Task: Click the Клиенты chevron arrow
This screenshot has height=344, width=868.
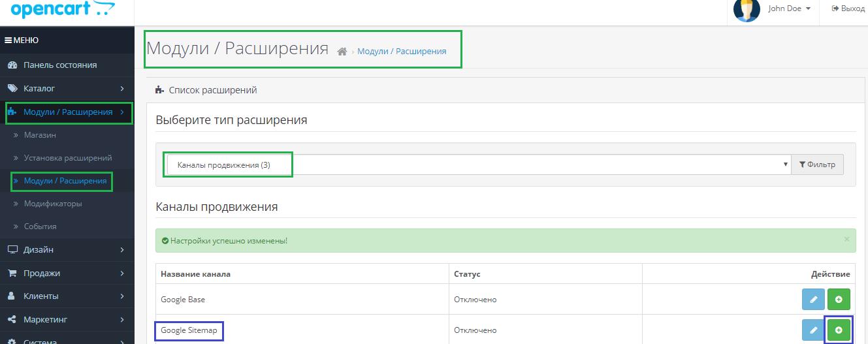Action: (x=122, y=296)
